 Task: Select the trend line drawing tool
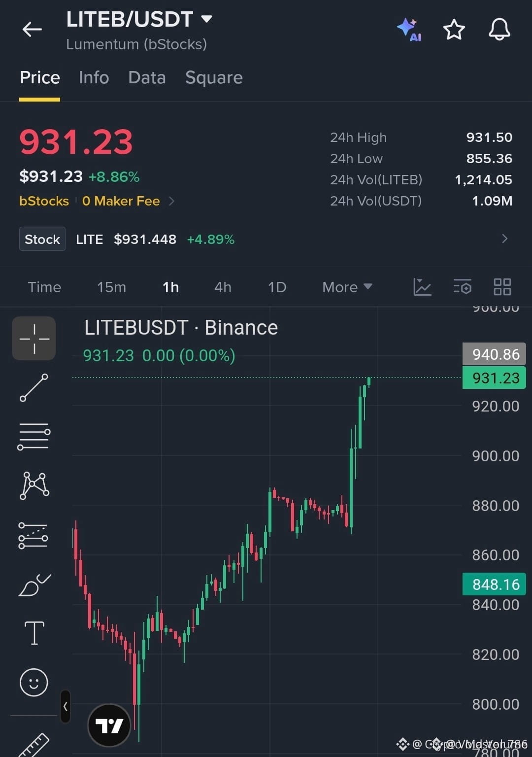click(34, 388)
